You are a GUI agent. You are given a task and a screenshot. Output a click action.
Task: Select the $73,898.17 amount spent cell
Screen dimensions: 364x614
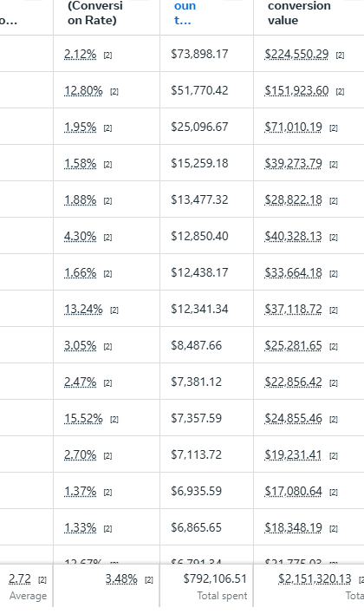pos(199,54)
